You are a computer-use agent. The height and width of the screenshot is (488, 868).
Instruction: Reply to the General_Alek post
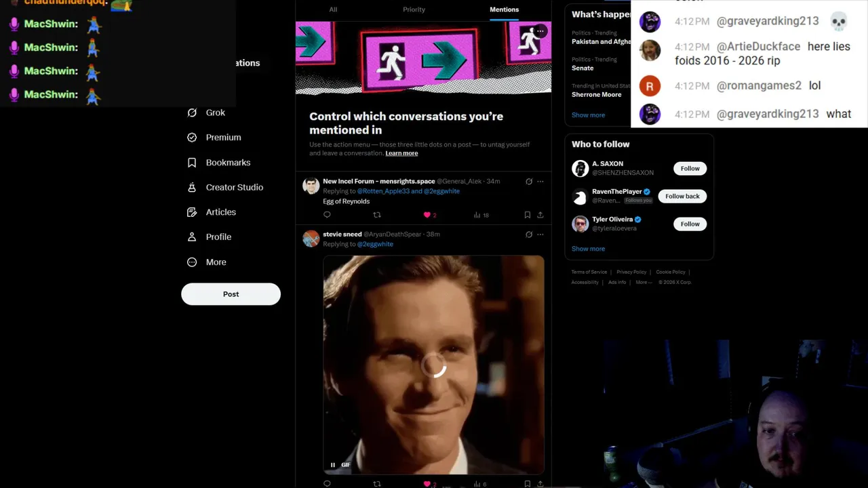click(327, 215)
